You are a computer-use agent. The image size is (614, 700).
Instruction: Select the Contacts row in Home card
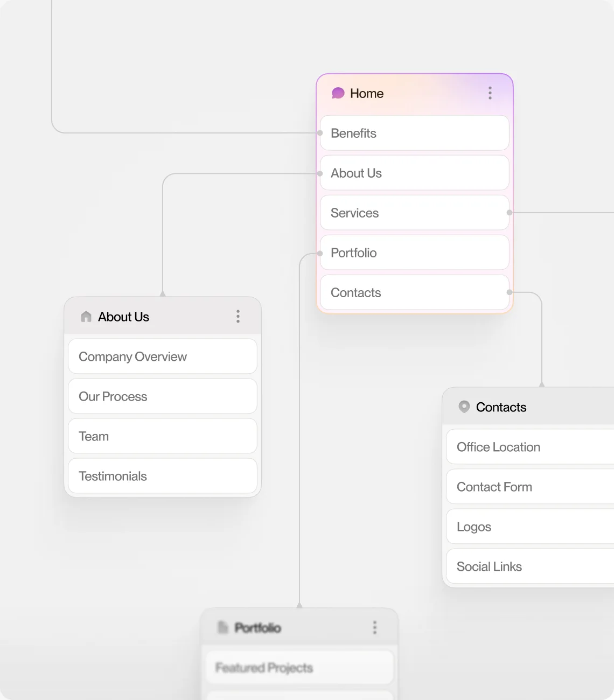415,292
